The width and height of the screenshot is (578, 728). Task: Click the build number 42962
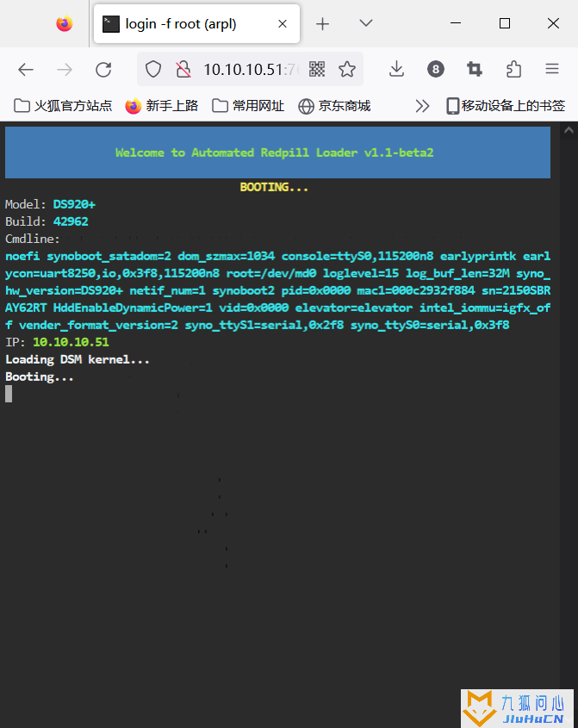point(71,221)
